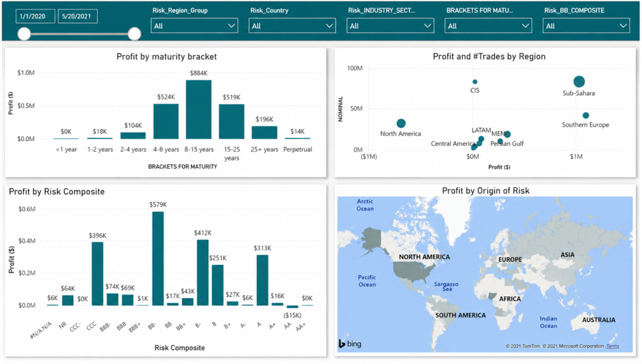Click the 'SOUTH AMERICA' map label
The image size is (642, 364).
click(460, 315)
